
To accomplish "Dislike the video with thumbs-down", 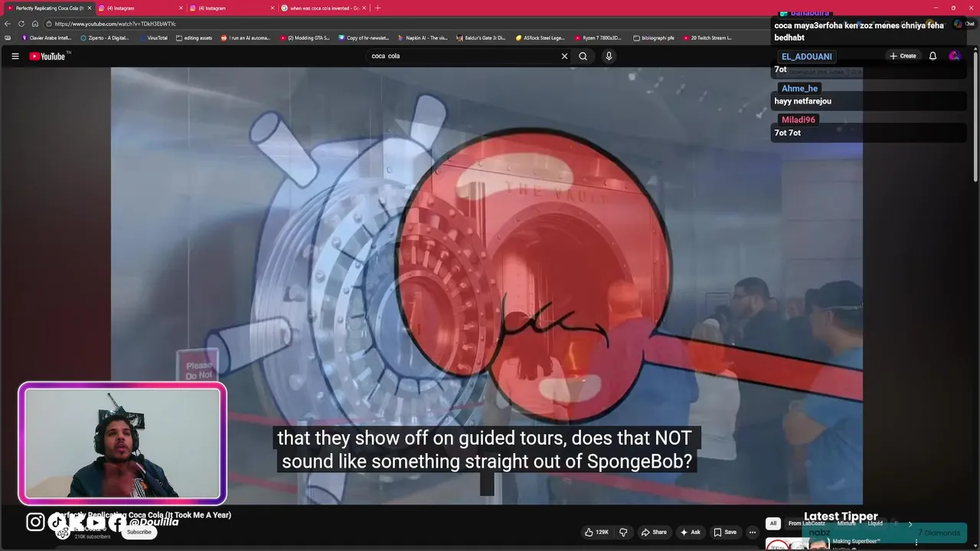I will click(x=623, y=532).
